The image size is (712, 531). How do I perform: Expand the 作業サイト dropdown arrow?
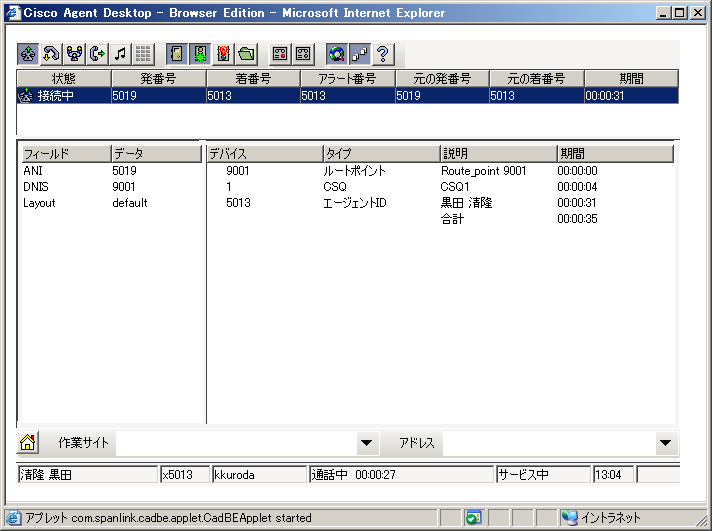pos(367,442)
